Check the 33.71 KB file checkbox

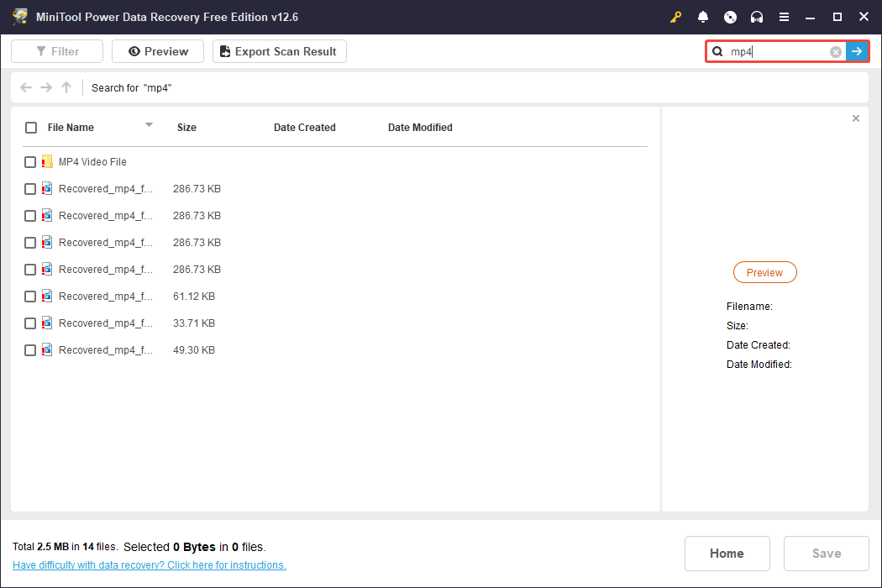click(x=30, y=323)
